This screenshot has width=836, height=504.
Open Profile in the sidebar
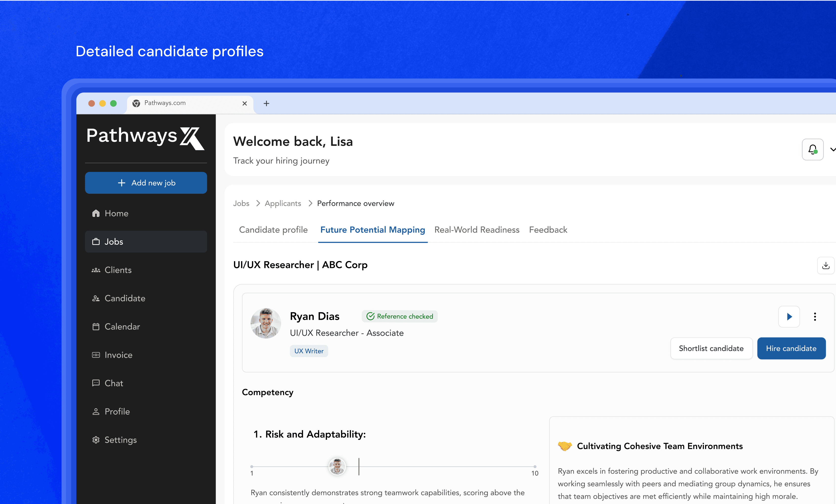coord(146,411)
